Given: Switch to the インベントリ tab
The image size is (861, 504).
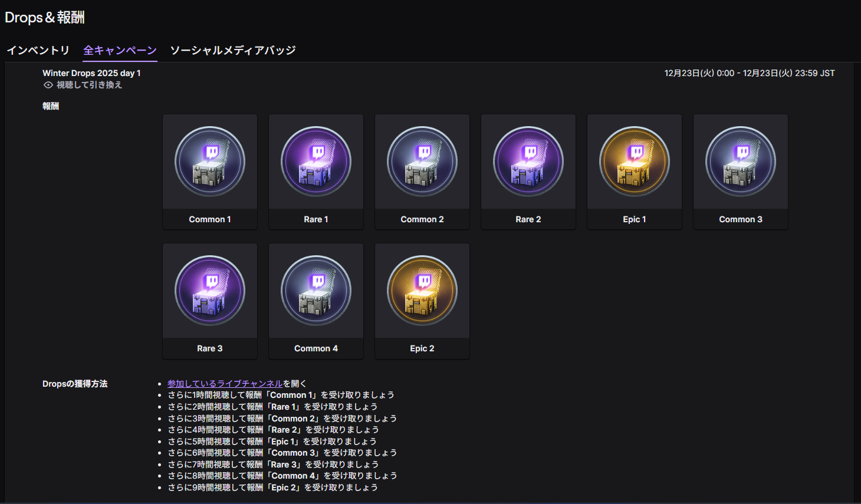Looking at the screenshot, I should pyautogui.click(x=38, y=50).
